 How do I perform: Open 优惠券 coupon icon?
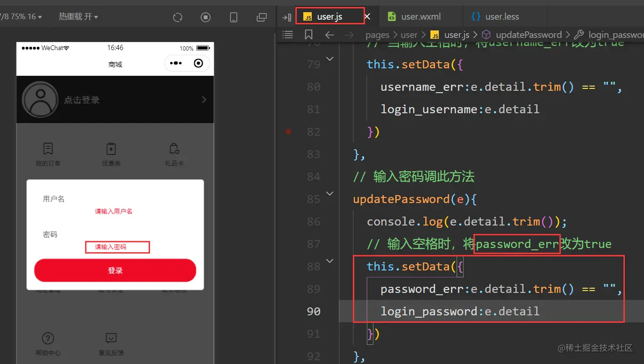(x=111, y=149)
